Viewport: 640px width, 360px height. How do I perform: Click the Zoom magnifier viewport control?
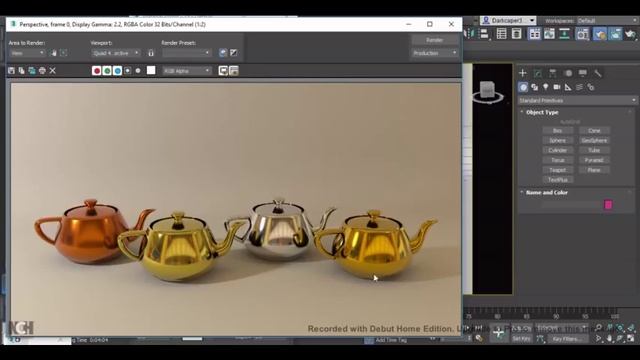pyautogui.click(x=599, y=328)
